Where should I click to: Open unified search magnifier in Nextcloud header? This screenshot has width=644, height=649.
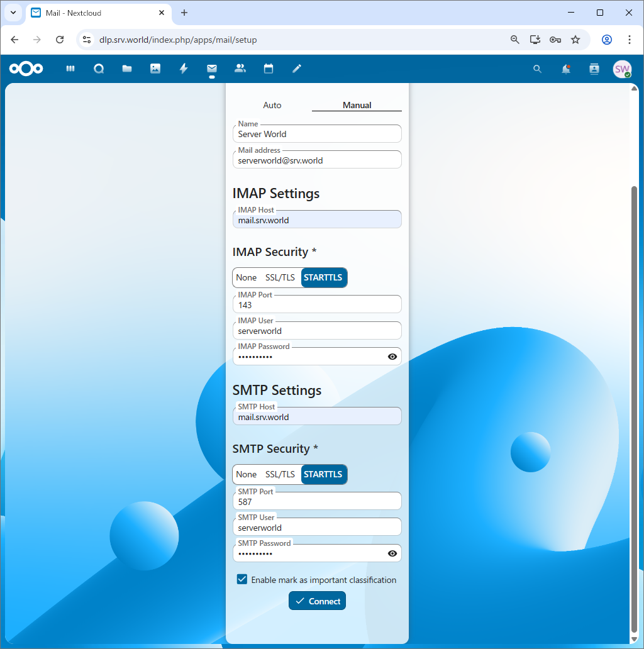tap(537, 69)
